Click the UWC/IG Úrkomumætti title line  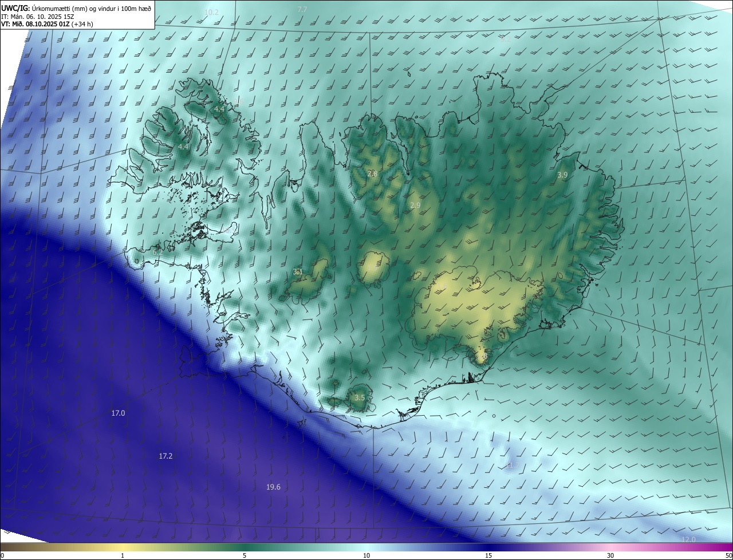click(x=76, y=8)
